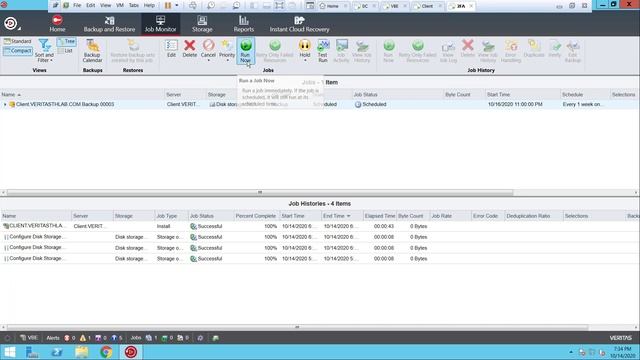The height and width of the screenshot is (360, 640).
Task: Click the VMware snapshot icon
Action: pyautogui.click(x=211, y=6)
